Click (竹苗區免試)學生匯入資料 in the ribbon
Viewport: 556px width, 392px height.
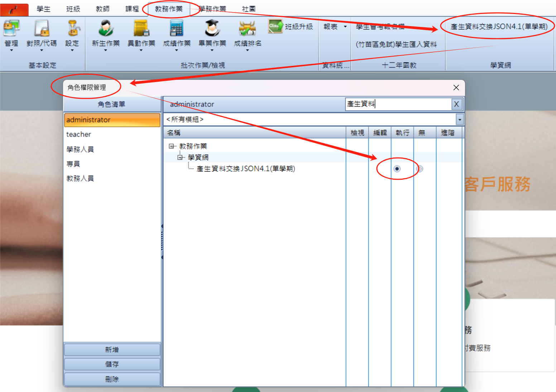[x=396, y=44]
